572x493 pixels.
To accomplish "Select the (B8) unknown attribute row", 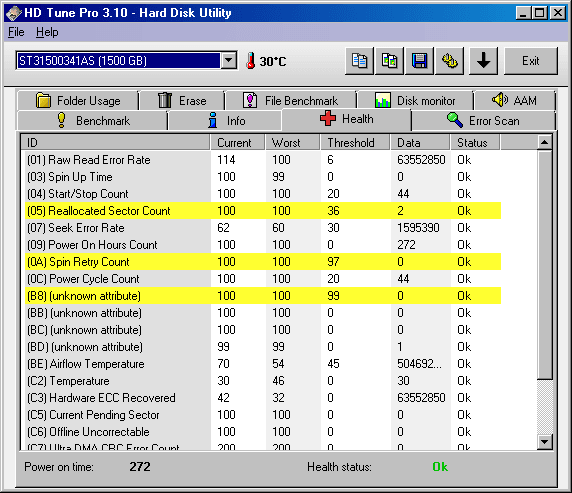I will click(x=263, y=296).
